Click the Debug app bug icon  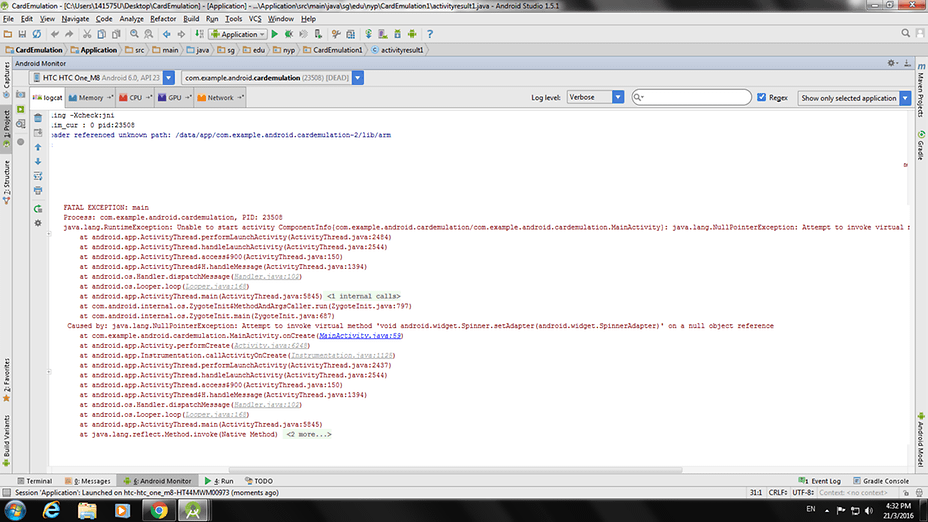[x=289, y=34]
